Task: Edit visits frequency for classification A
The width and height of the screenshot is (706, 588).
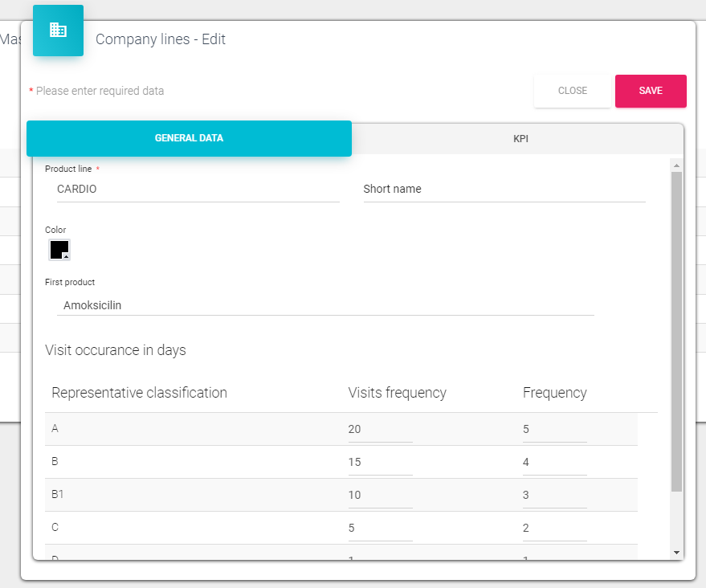Action: tap(380, 430)
